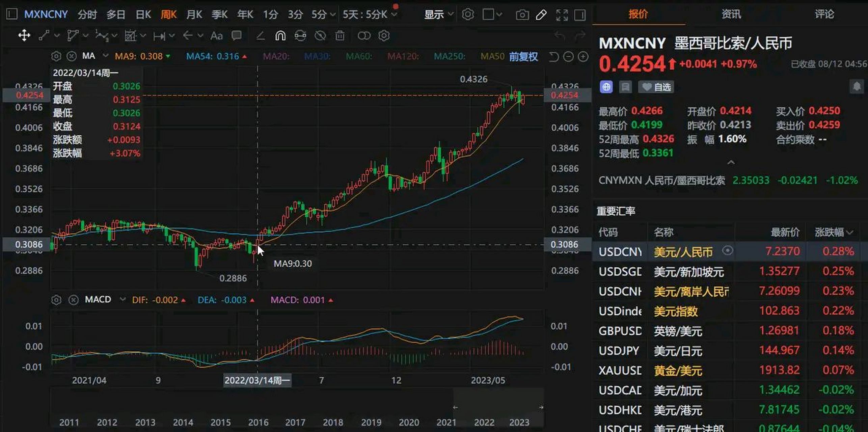Screen dimensions: 868x432
Task: Zoom out chart with minus icon
Action: pyautogui.click(x=568, y=57)
